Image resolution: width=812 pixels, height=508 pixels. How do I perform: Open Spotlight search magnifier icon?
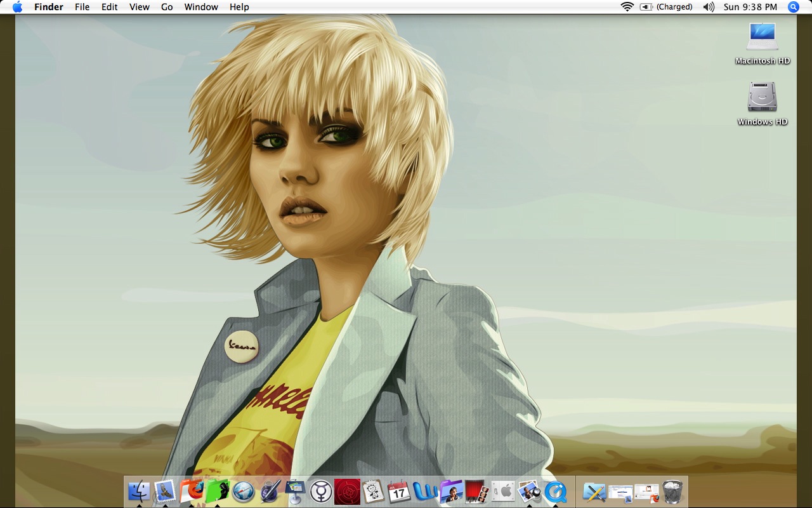(x=794, y=7)
